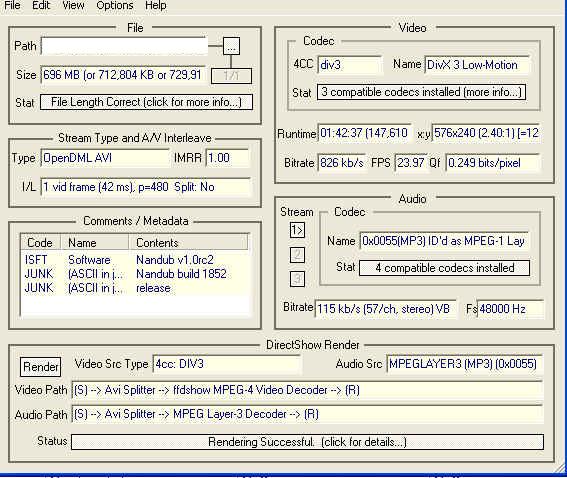Open the Edit menu
The height and width of the screenshot is (478, 567).
click(x=41, y=5)
